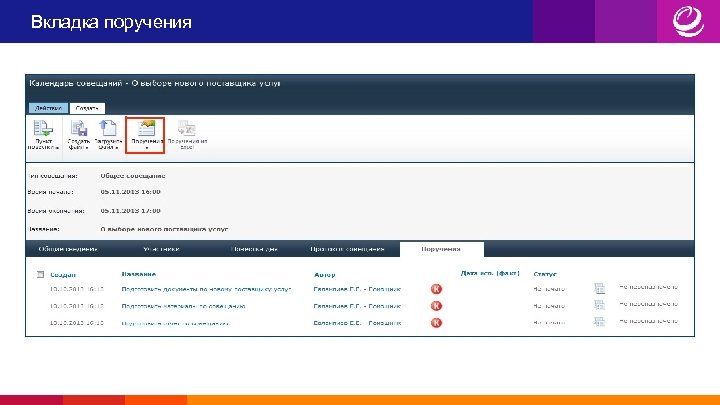Screen dimensions: 720x405
Task: Click Не начато status in third task row
Action: (x=549, y=323)
